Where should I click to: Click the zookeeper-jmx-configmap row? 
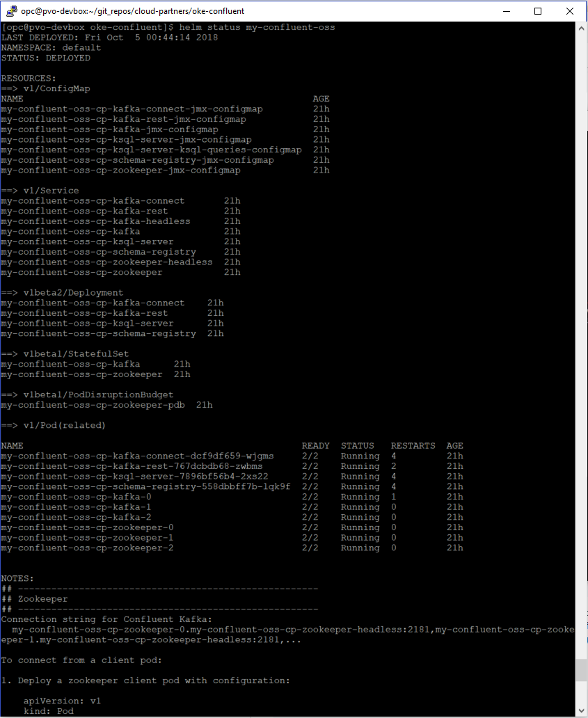click(166, 170)
